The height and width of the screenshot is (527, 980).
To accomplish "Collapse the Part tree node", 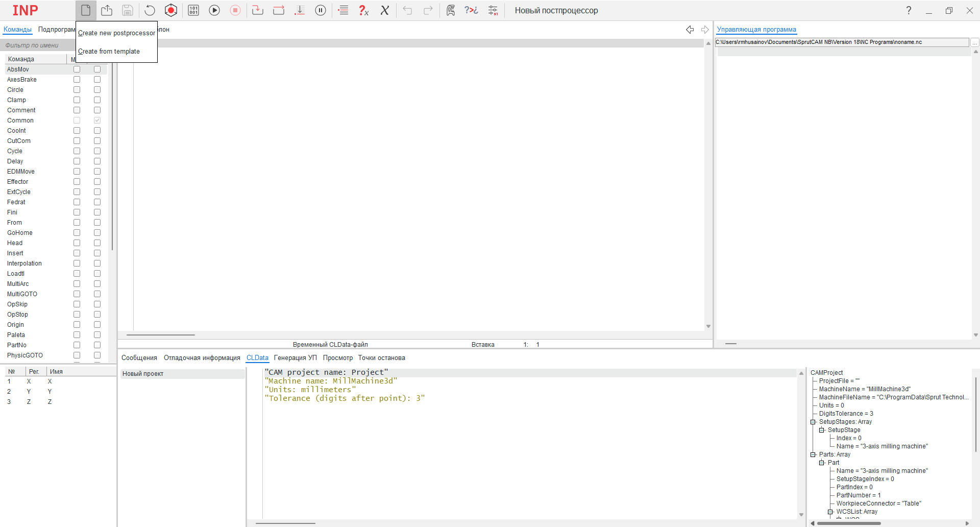I will [822, 463].
